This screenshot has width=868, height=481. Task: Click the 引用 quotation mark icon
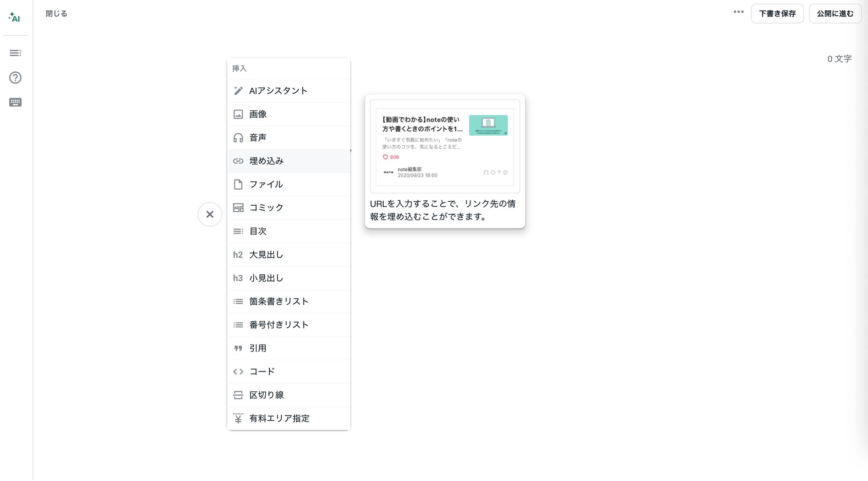click(x=238, y=348)
